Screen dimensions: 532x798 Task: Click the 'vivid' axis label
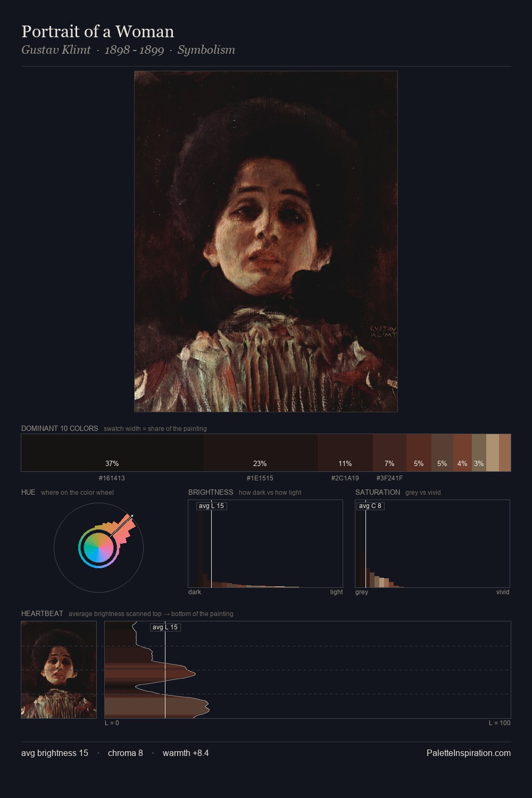tap(503, 592)
